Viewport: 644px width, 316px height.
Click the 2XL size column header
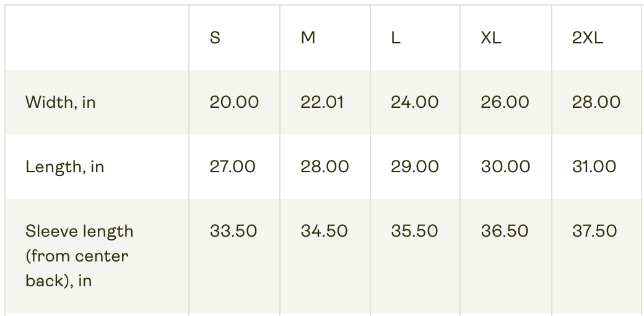(x=587, y=38)
